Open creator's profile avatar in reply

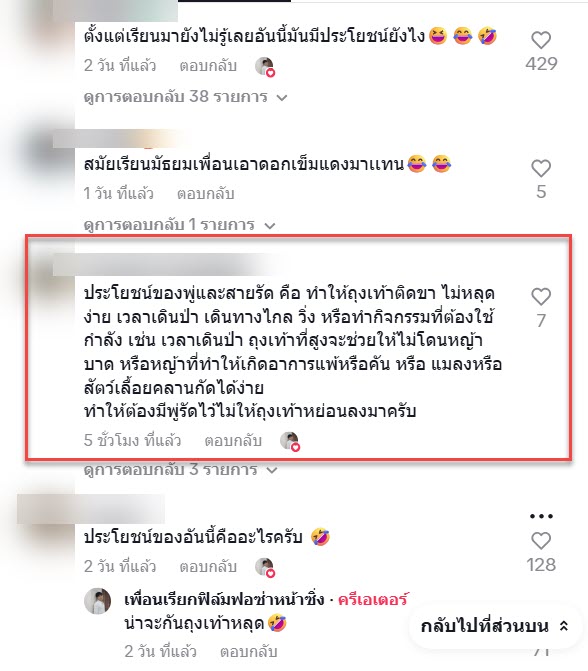click(98, 601)
